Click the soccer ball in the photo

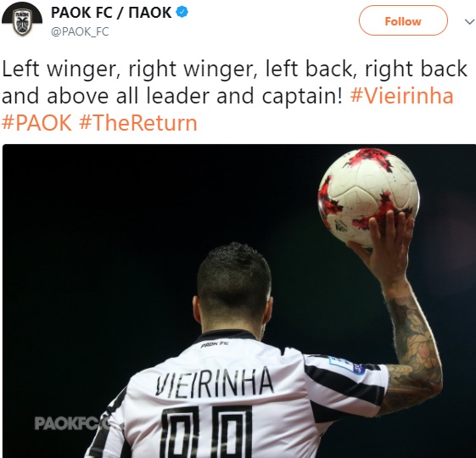pyautogui.click(x=368, y=197)
